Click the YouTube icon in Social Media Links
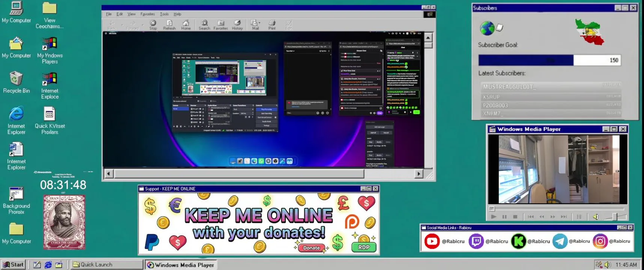 pyautogui.click(x=432, y=241)
